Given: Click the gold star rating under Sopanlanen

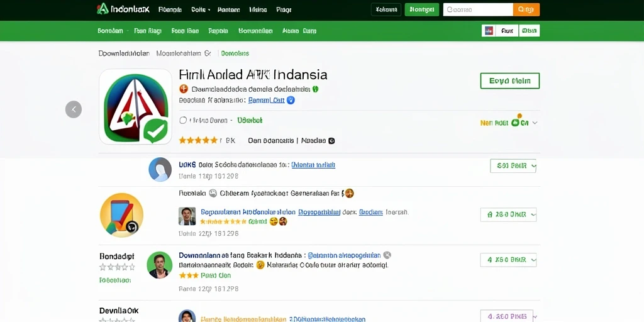Looking at the screenshot, I should click(223, 221).
